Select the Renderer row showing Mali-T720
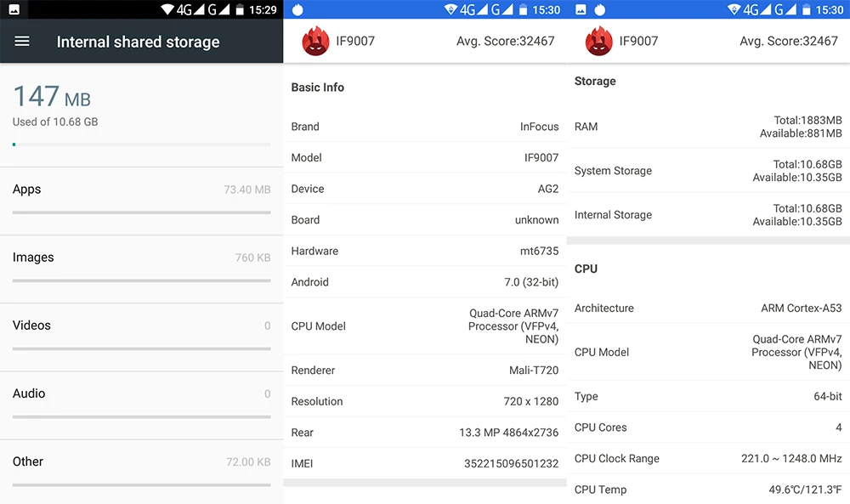Screen dimensions: 850x504 point(425,371)
